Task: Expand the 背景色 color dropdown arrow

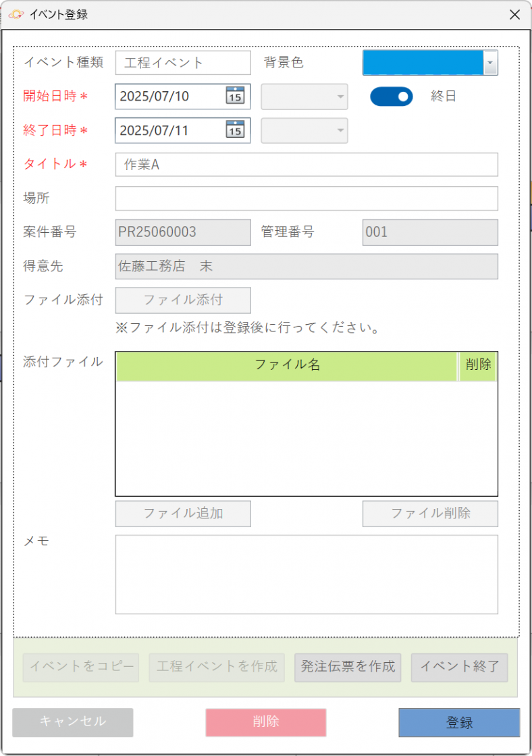Action: click(x=491, y=63)
